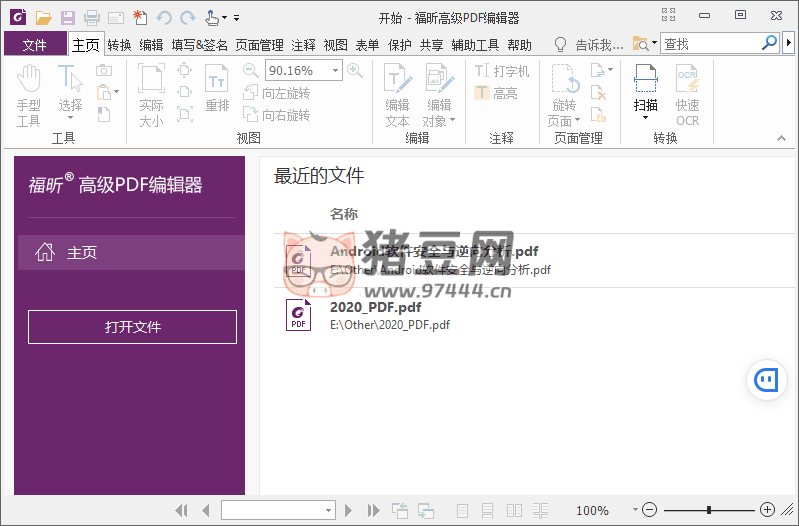Screen dimensions: 799x526
Task: Click the zoom out minus button in status bar
Action: pos(649,510)
